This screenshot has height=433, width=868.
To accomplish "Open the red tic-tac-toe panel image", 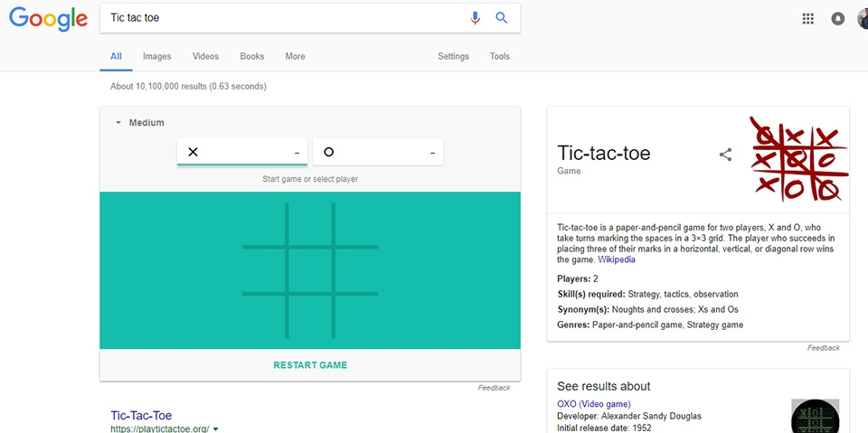I will [x=799, y=158].
